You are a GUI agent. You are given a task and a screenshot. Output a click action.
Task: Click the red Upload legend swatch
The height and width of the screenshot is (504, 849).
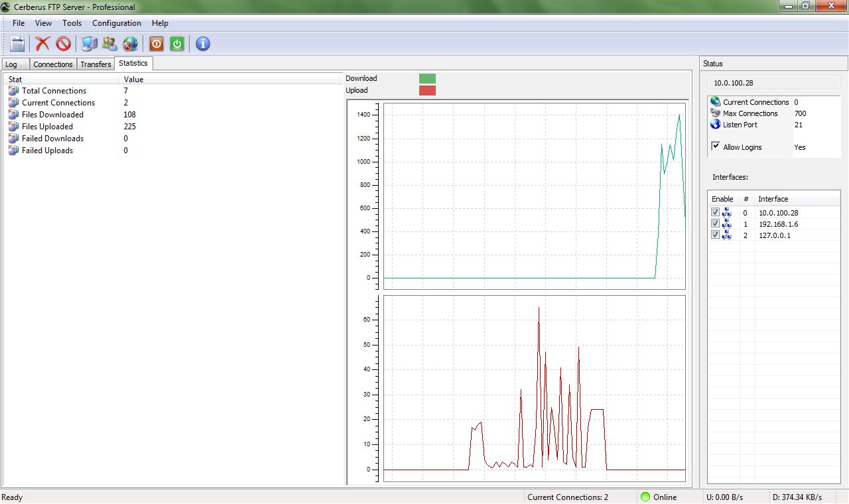tap(427, 90)
